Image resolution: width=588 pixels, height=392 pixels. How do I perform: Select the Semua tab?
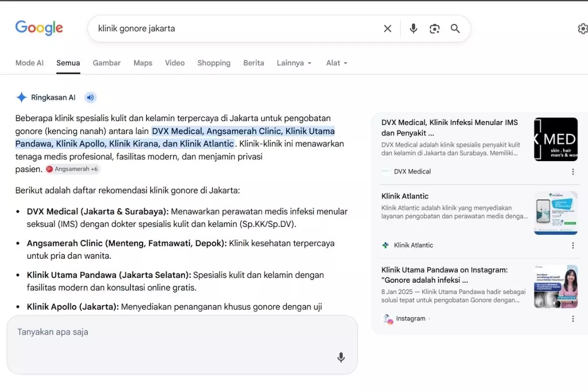click(68, 63)
